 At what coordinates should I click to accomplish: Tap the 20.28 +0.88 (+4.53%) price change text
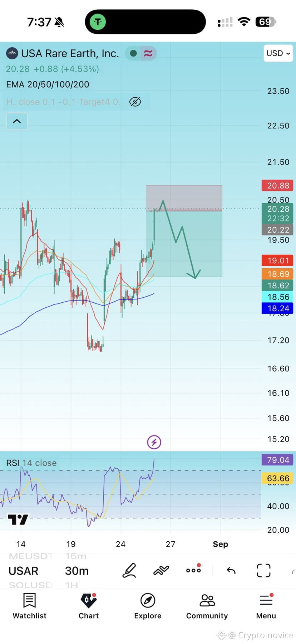52,69
